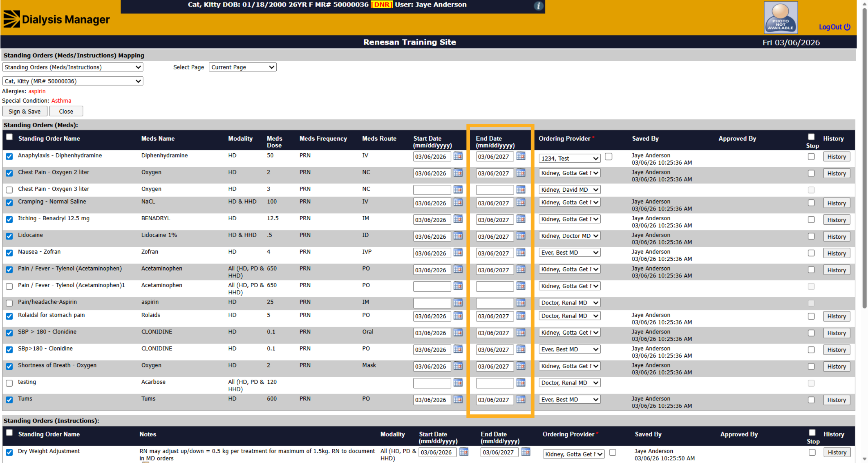The width and height of the screenshot is (868, 463).
Task: Check the Pain/headache-Aspirin order checkbox
Action: [9, 303]
